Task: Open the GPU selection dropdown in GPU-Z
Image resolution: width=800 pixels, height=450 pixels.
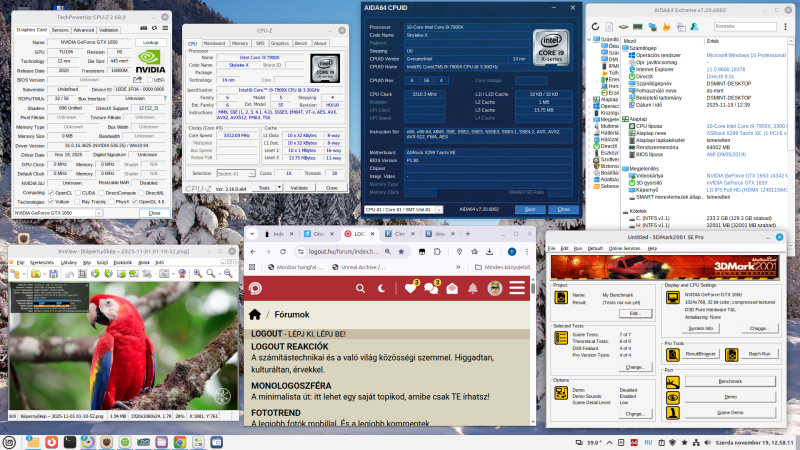Action: (x=98, y=213)
